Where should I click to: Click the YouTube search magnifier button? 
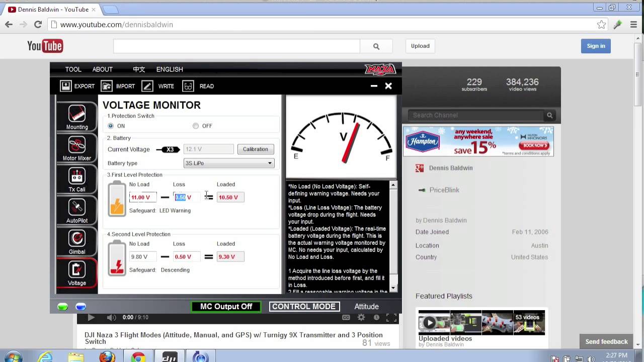coord(376,46)
